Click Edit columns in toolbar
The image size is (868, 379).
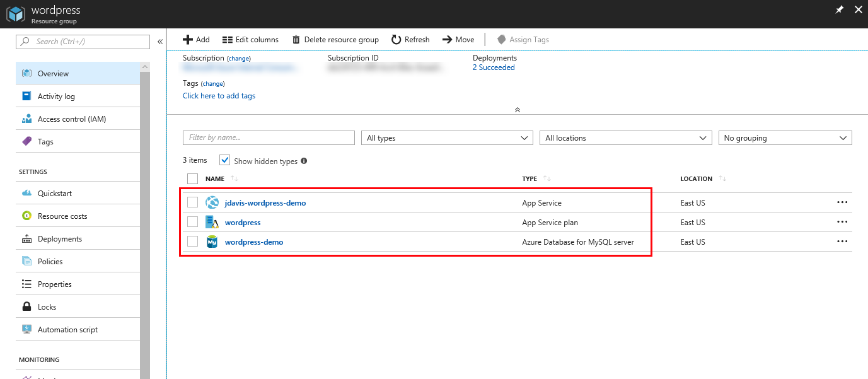coord(250,40)
